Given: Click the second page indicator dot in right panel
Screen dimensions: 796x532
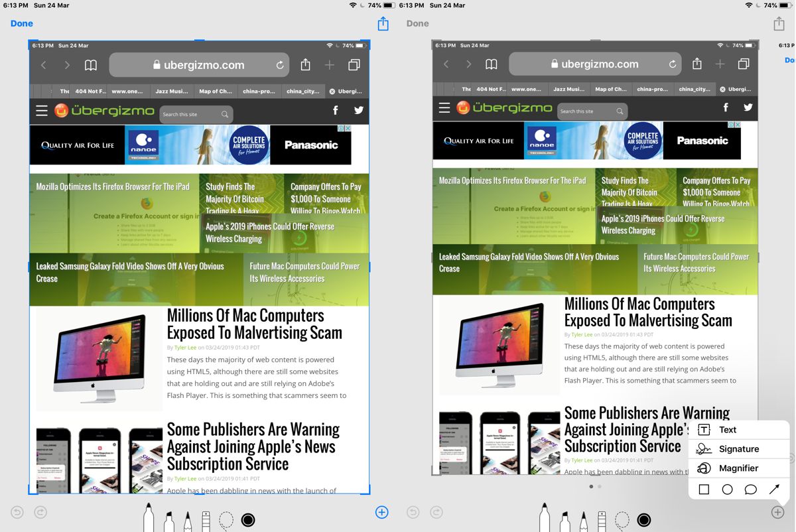Looking at the screenshot, I should point(600,486).
